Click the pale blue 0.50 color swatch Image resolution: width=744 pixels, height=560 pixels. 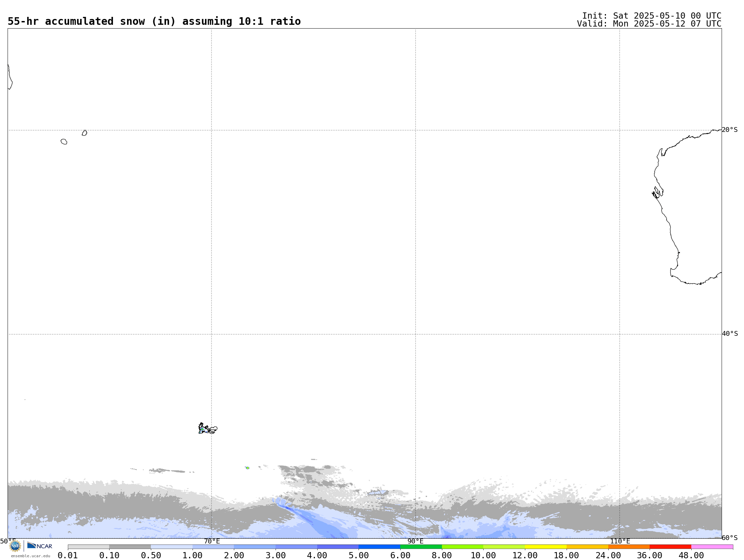[172, 547]
